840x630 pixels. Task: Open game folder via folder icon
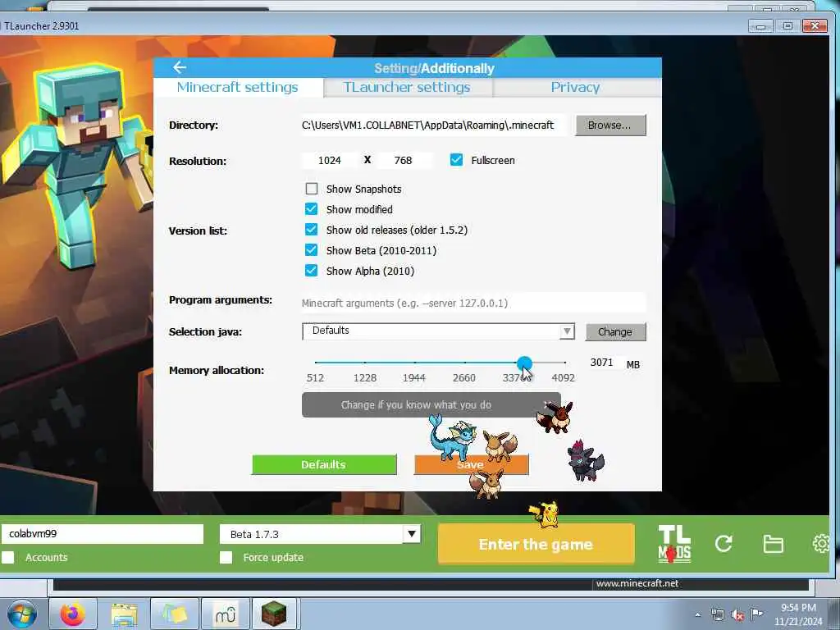pos(773,544)
